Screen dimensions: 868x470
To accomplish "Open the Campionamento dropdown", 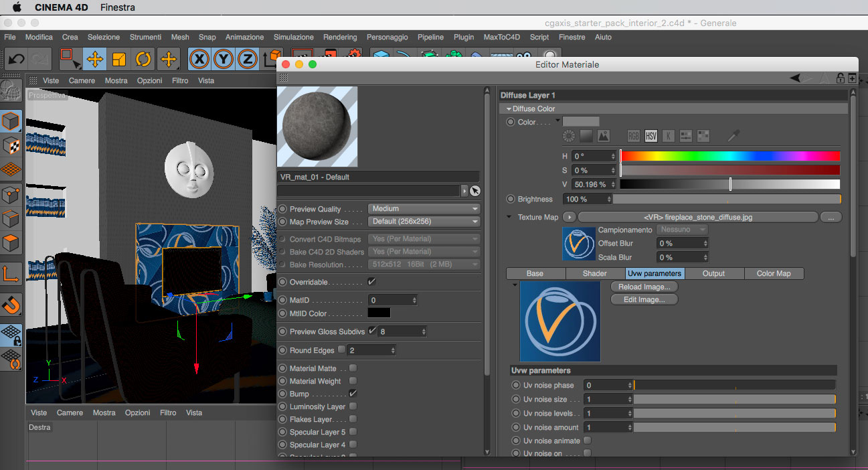I will pyautogui.click(x=682, y=230).
